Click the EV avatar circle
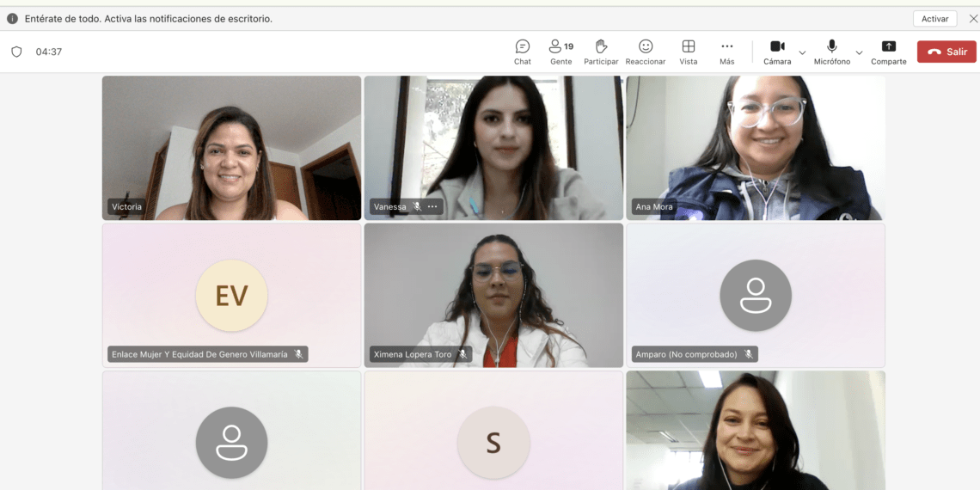The height and width of the screenshot is (490, 980). point(231,296)
